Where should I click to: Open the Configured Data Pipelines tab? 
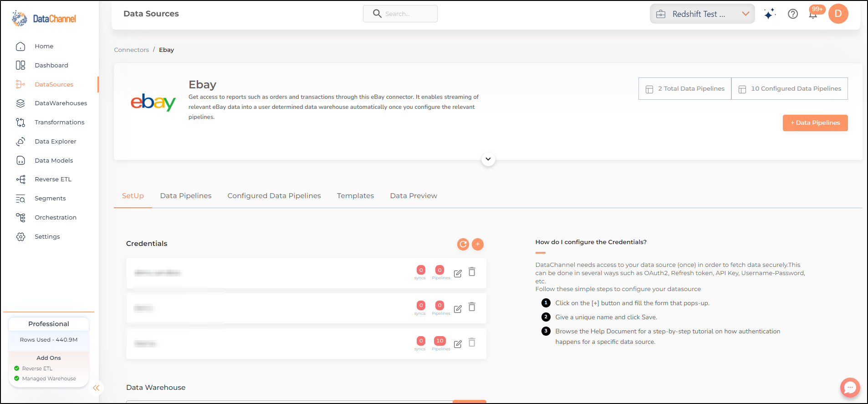coord(274,196)
